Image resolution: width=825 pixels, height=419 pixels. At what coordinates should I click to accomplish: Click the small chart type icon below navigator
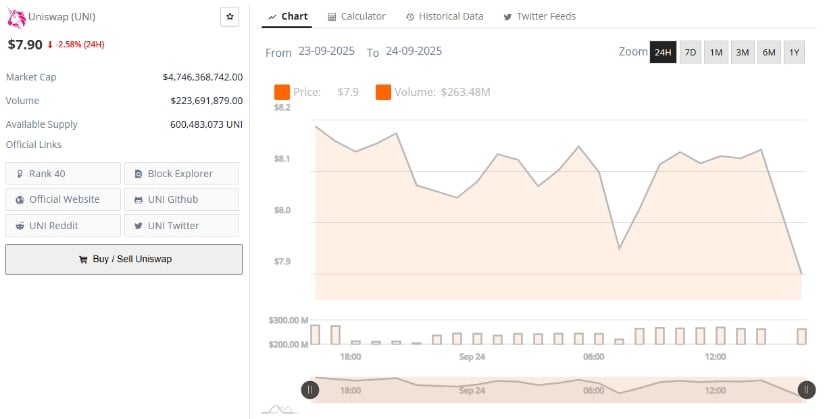click(x=279, y=409)
